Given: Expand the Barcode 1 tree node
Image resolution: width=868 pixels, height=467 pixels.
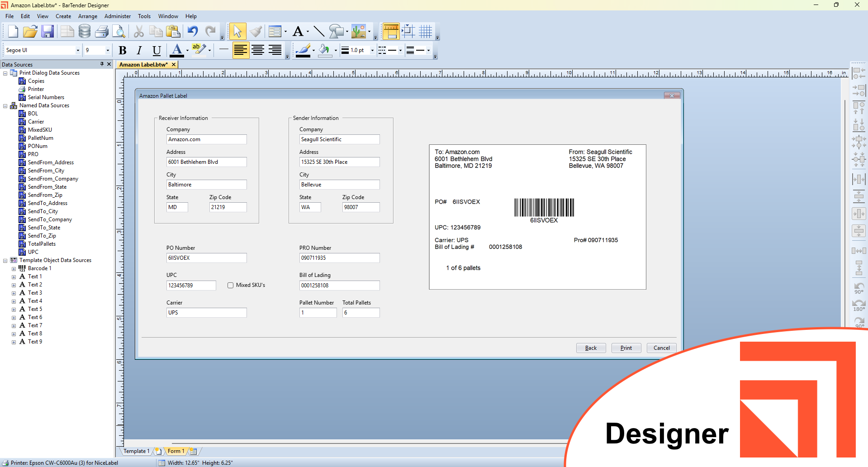Looking at the screenshot, I should click(x=14, y=269).
